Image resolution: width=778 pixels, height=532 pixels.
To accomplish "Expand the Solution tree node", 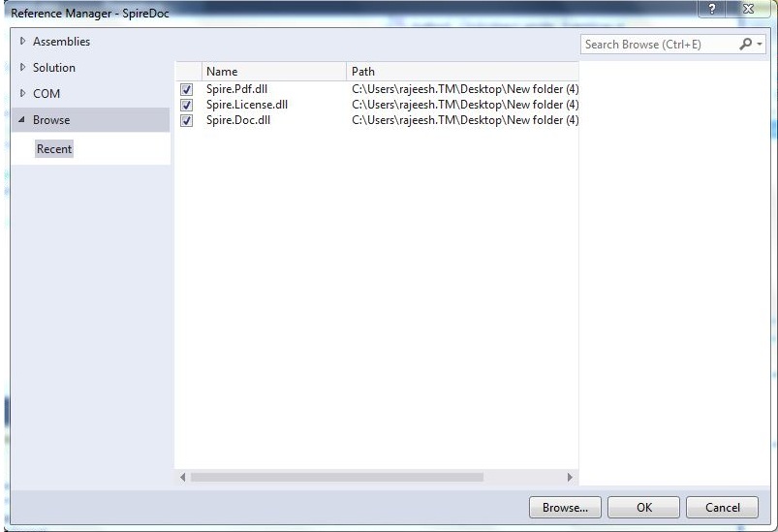I will tap(22, 67).
